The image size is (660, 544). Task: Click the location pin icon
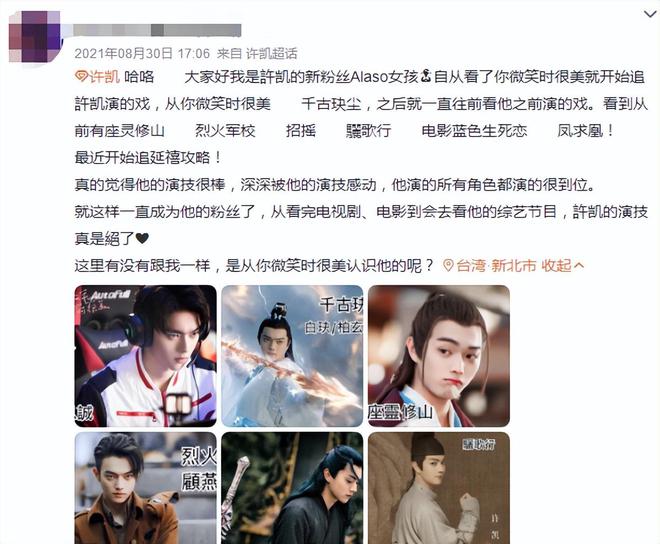[449, 266]
